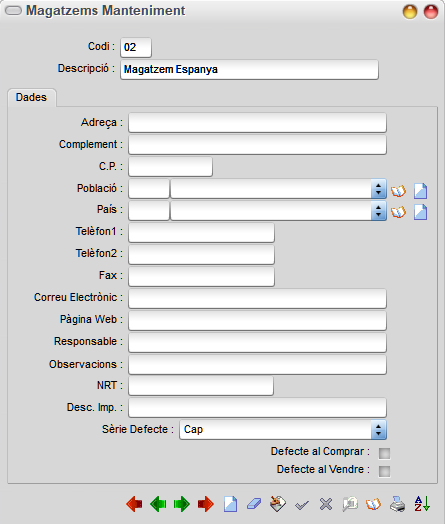Image resolution: width=445 pixels, height=524 pixels.
Task: Click the Pàgina Web field
Action: [258, 320]
